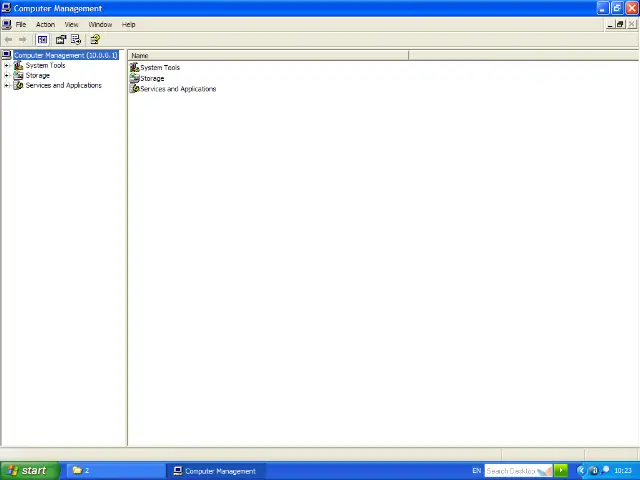The image size is (640, 480).
Task: Click Services and Applications icon in the tree
Action: (18, 85)
